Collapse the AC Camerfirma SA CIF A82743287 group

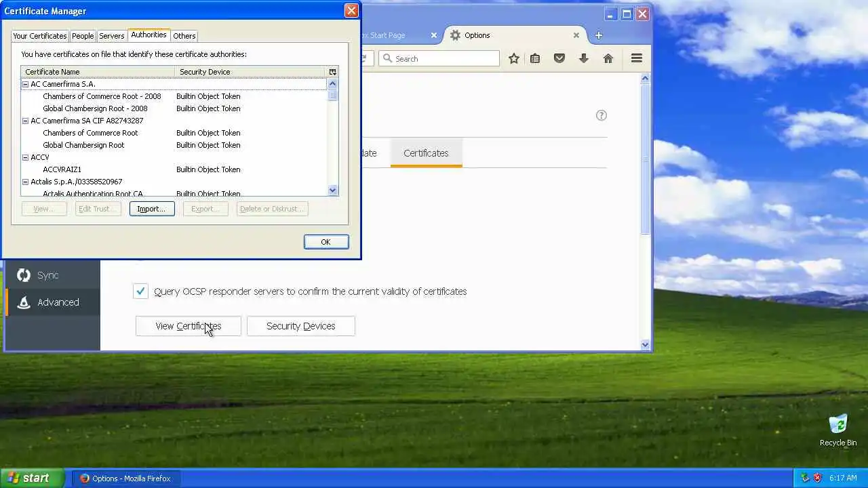(26, 121)
